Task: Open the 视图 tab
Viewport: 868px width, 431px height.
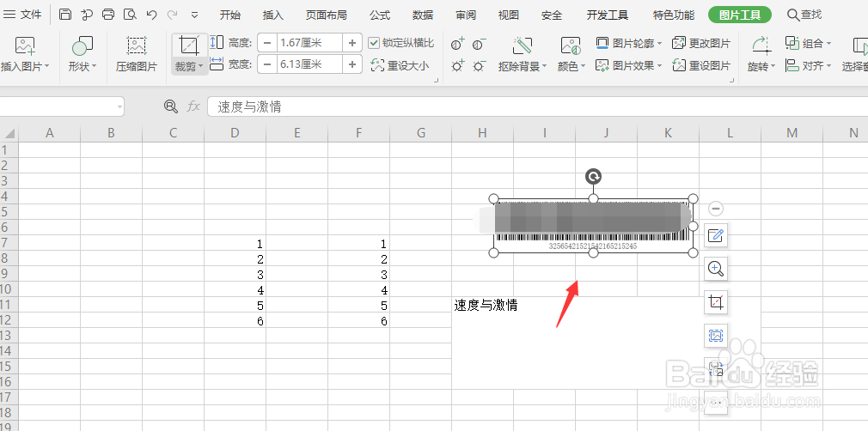Action: pyautogui.click(x=509, y=15)
